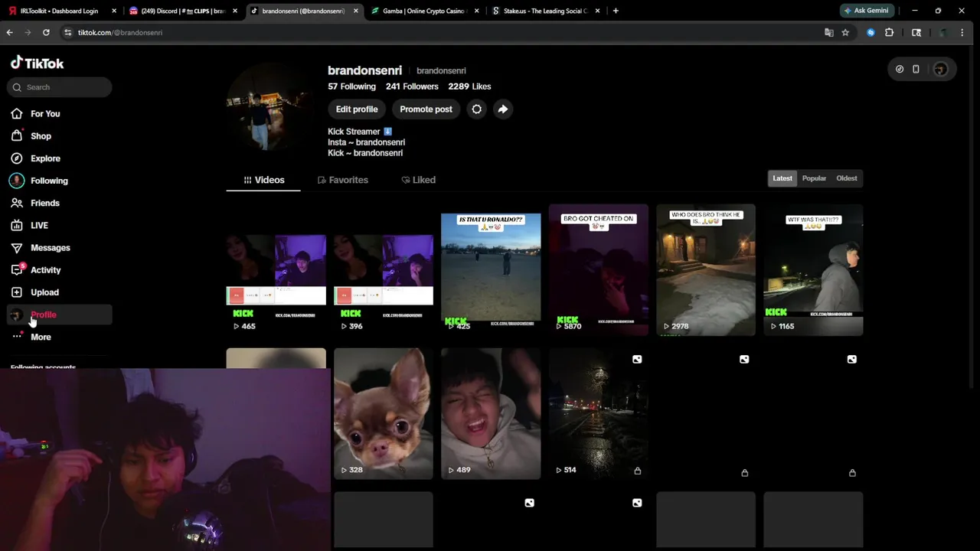This screenshot has height=551, width=980.
Task: Open the night street video with 514 views
Action: [598, 413]
